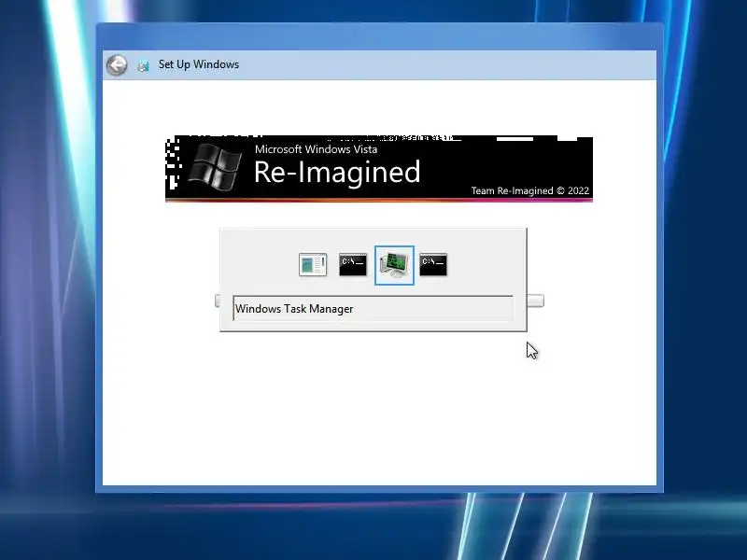Click the 'Microsoft Windows Vista' banner text

point(316,149)
